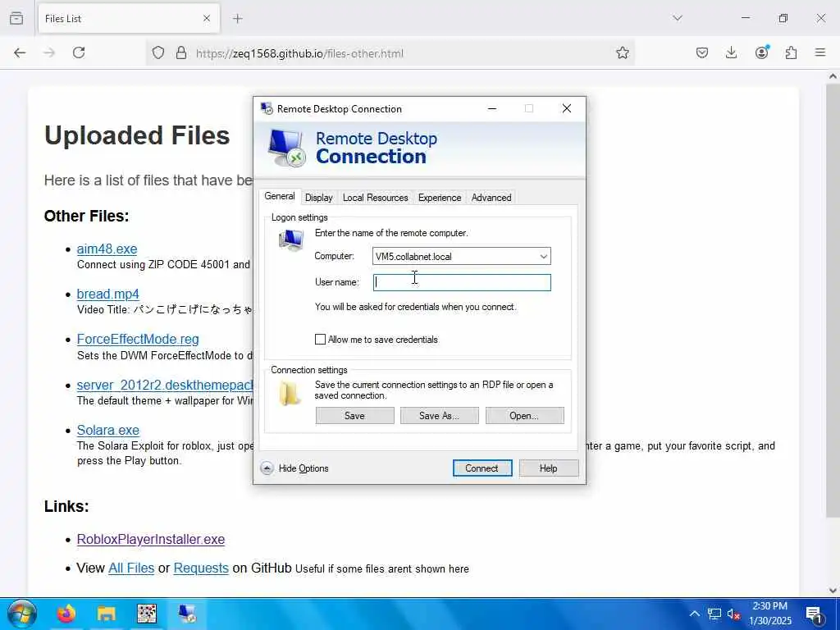Click the computer icon in Logon settings
840x630 pixels.
[291, 240]
